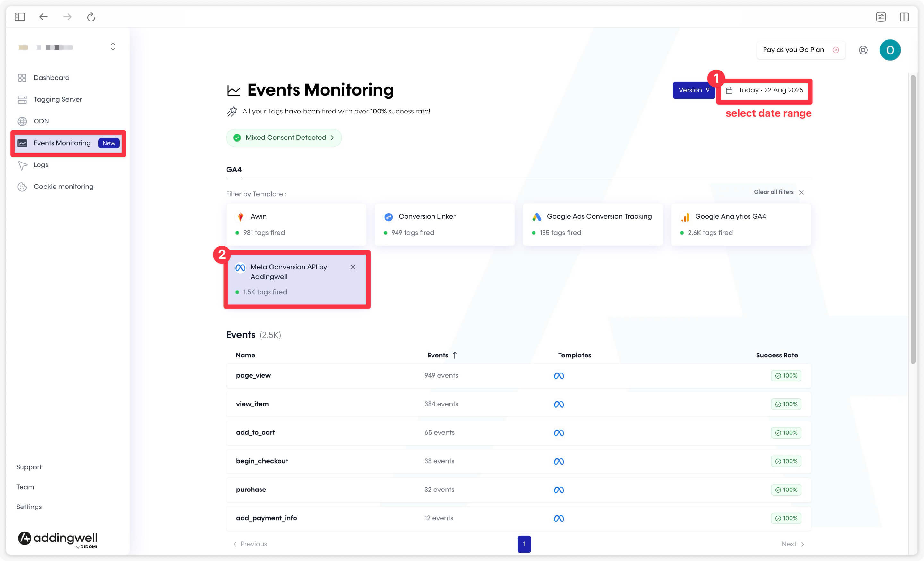The height and width of the screenshot is (561, 924).
Task: Open the page_view event row
Action: (x=518, y=375)
